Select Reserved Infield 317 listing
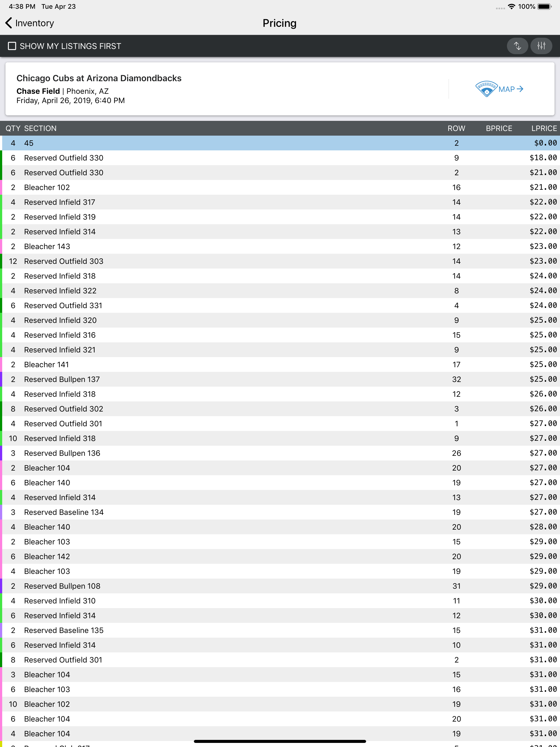560x747 pixels. (x=280, y=202)
